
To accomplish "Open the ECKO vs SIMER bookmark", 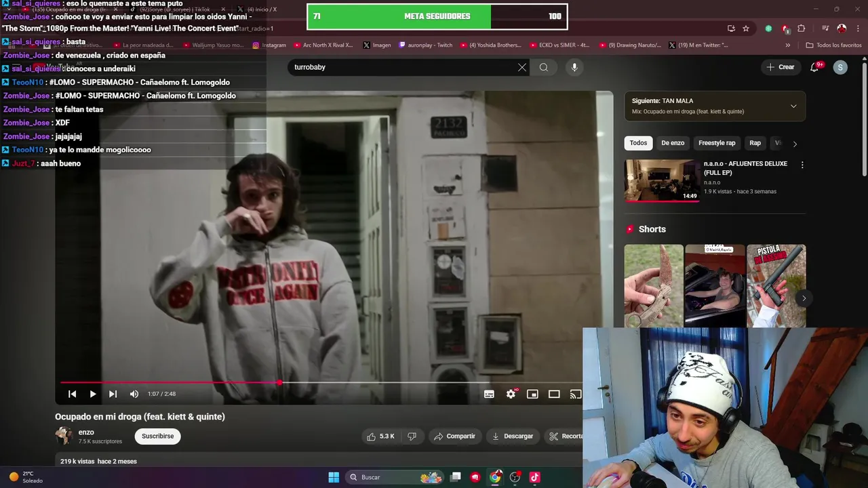I will 558,45.
